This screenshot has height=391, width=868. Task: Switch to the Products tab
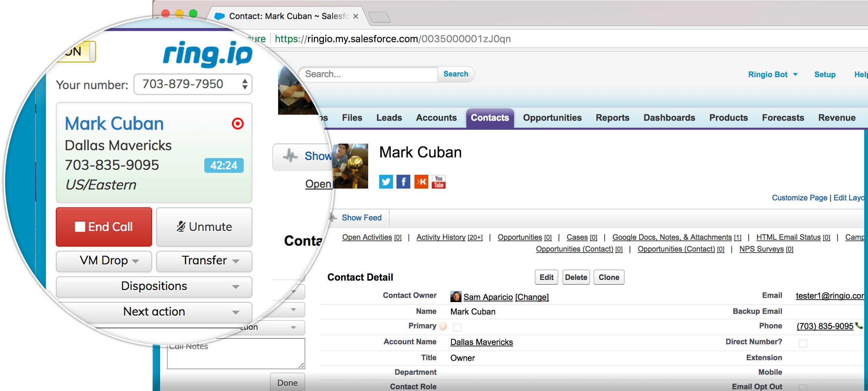pyautogui.click(x=728, y=118)
